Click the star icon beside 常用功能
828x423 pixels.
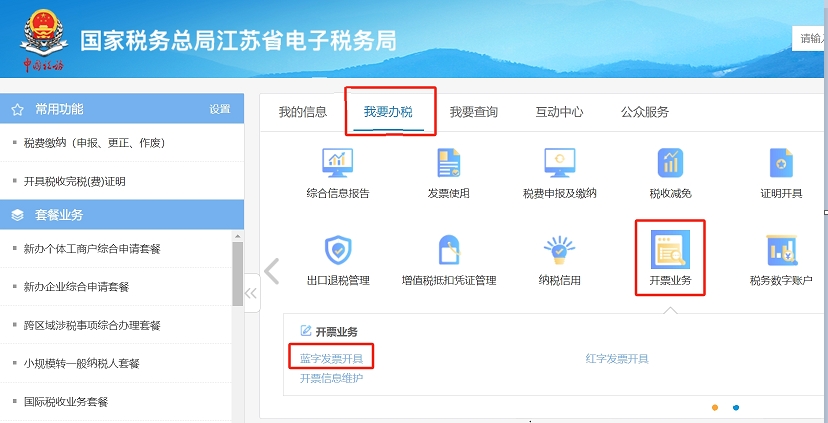tap(17, 110)
